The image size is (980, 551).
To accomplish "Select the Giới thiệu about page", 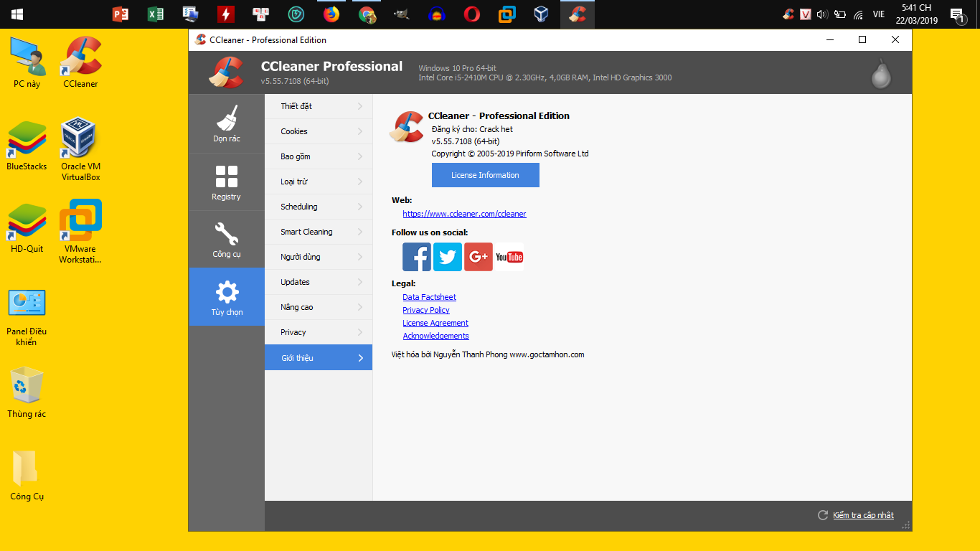I will coord(319,357).
